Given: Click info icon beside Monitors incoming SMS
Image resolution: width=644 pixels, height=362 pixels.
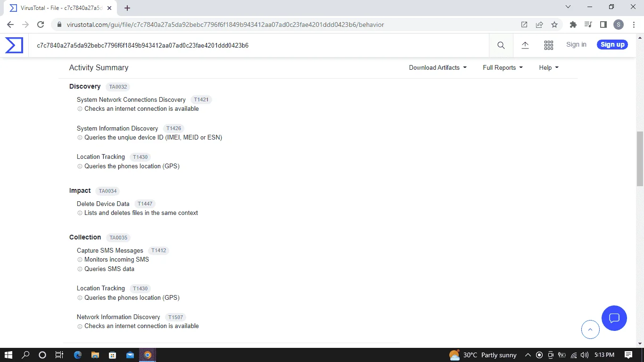Looking at the screenshot, I should (80, 260).
